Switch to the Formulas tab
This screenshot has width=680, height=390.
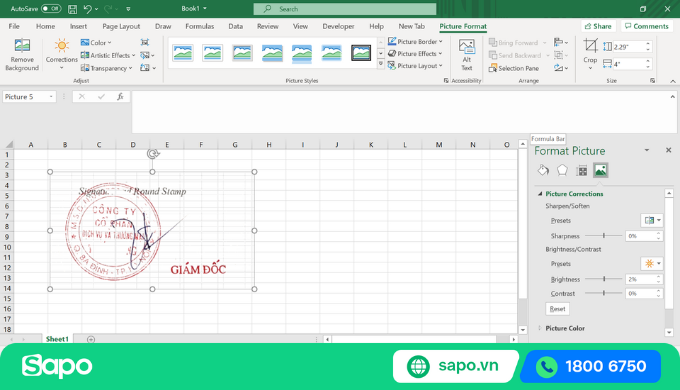point(199,26)
